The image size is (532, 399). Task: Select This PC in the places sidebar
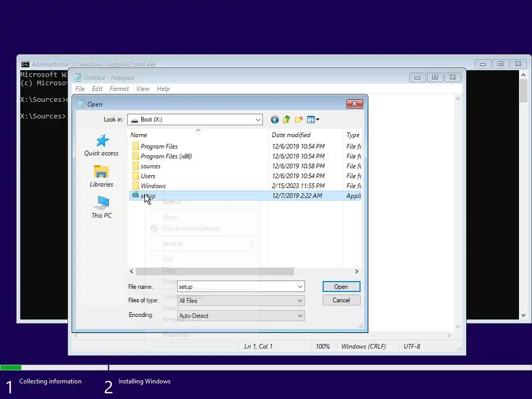pos(101,207)
